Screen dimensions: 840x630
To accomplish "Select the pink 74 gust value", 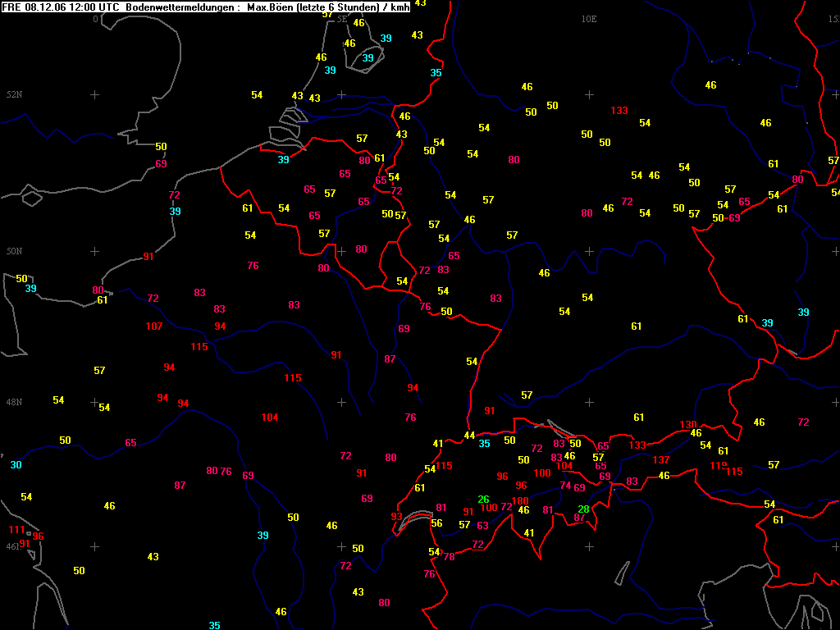I will (x=565, y=486).
